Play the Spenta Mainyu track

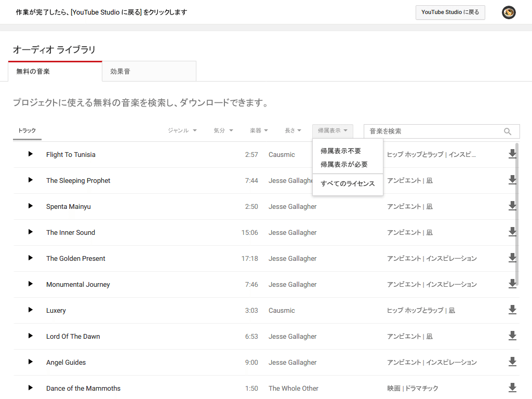click(x=31, y=206)
